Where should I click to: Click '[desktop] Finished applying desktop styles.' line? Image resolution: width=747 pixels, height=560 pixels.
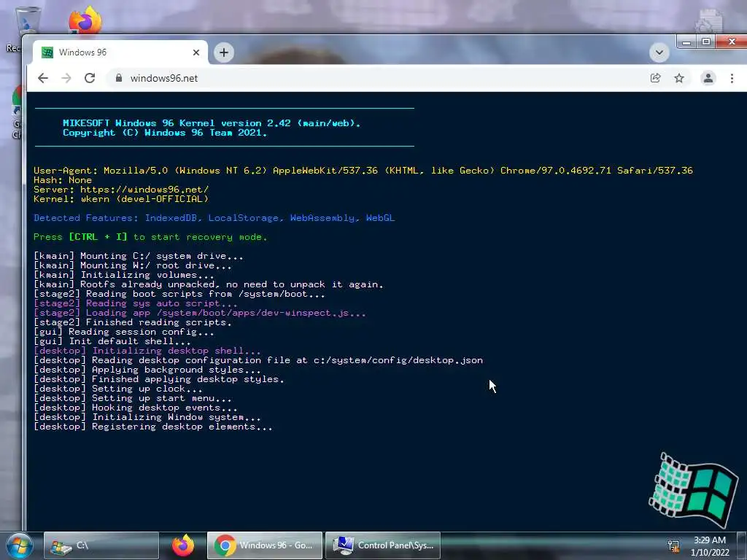coord(158,379)
